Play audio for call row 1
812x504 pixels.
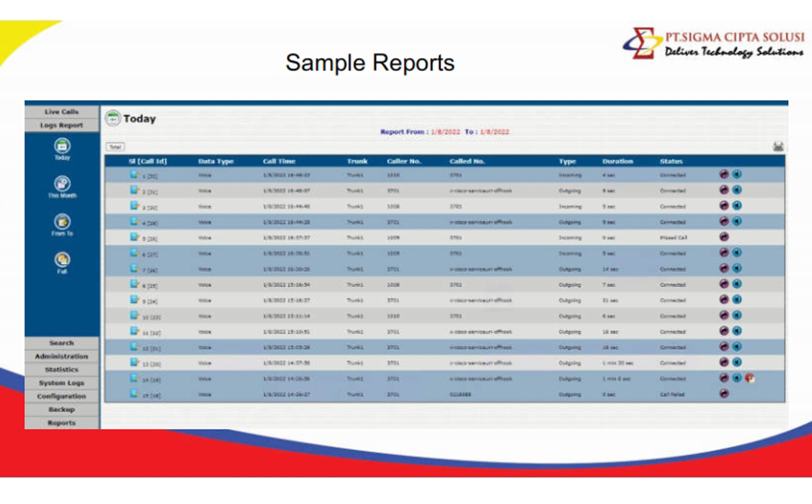737,174
